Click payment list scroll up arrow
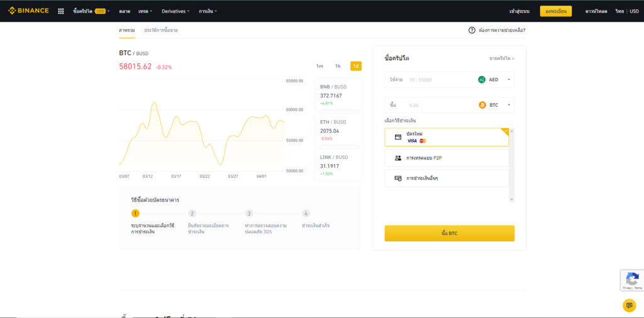 (x=512, y=131)
